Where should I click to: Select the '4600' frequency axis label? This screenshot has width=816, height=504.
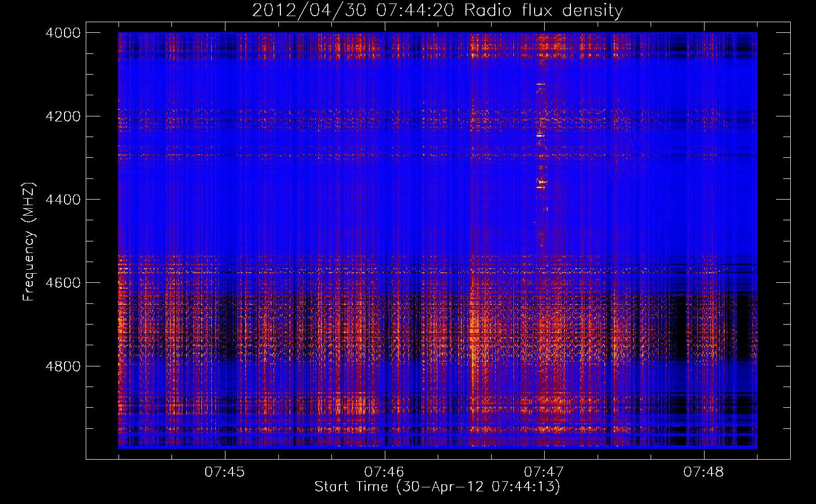[63, 283]
